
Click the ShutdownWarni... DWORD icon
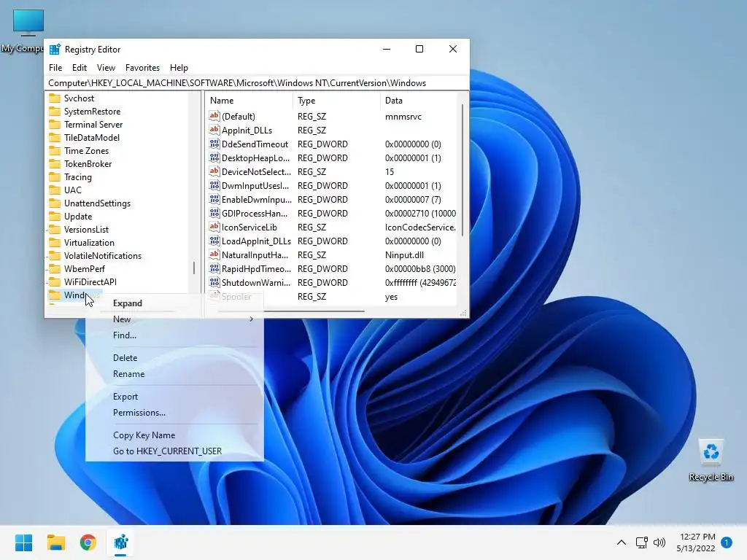pos(214,282)
